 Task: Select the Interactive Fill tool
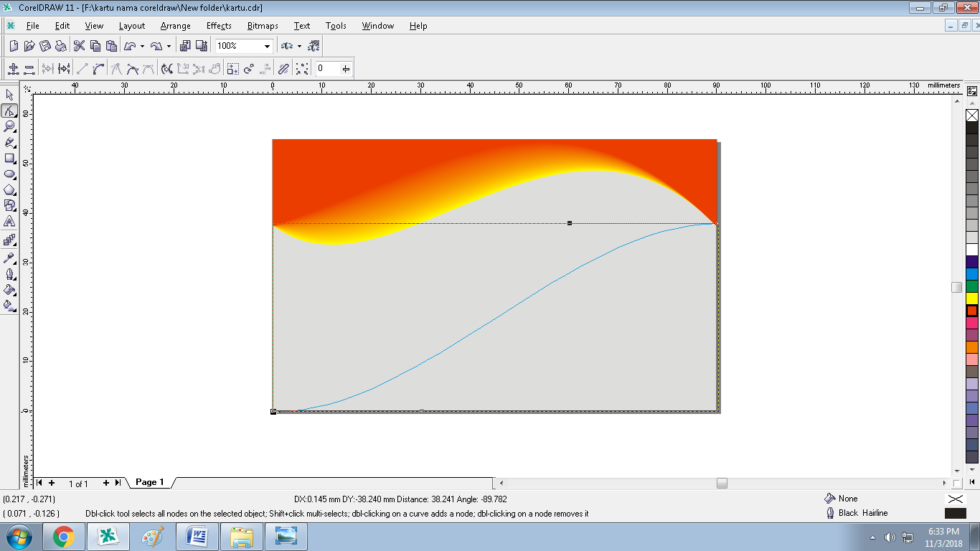[10, 305]
